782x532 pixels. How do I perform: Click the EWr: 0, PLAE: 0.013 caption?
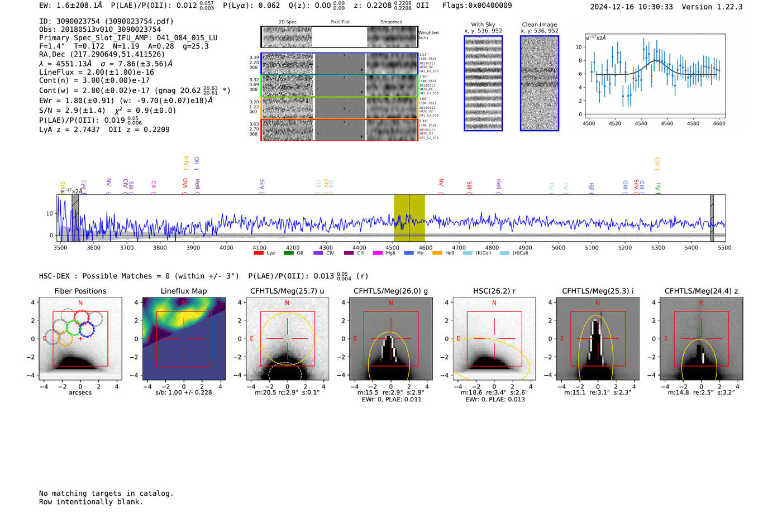[x=494, y=400]
